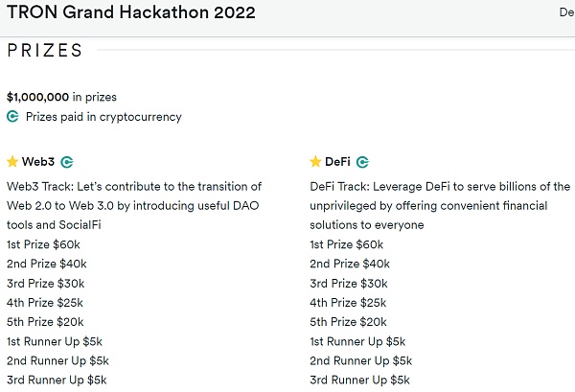Viewport: 575px width, 392px height.
Task: Click the $1,000,000 in prizes text
Action: click(61, 97)
